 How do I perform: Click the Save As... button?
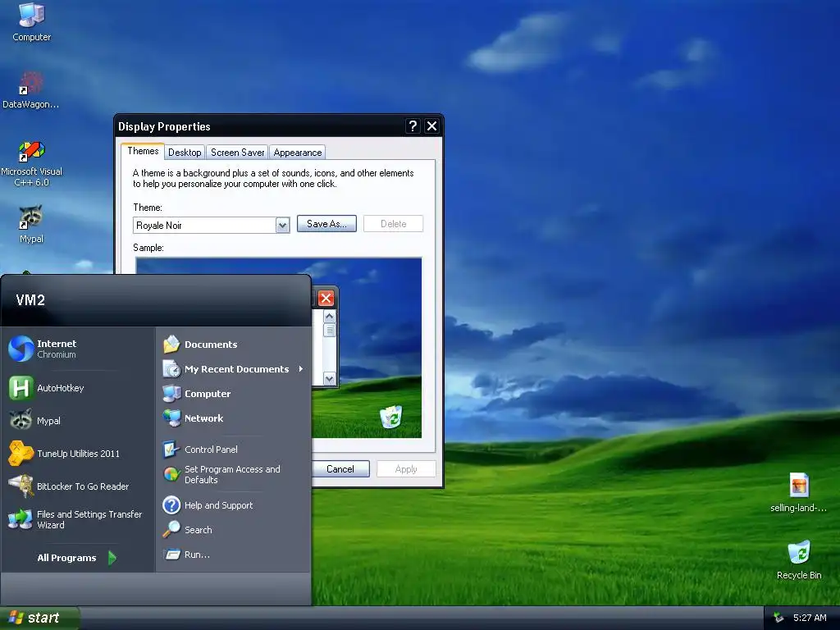326,224
